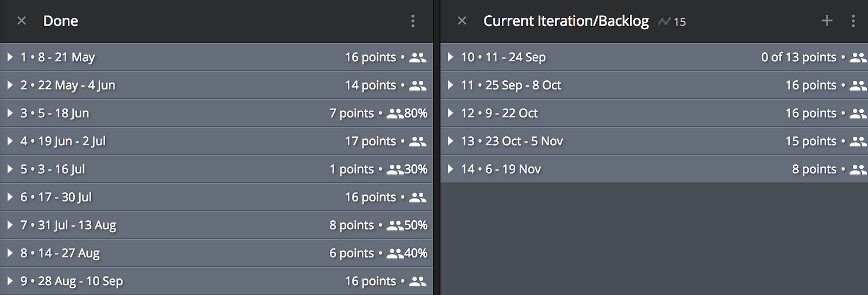Expand iteration 4, 19 Jun - 2 Jul
Viewport: 868px width, 295px height.
click(x=10, y=141)
